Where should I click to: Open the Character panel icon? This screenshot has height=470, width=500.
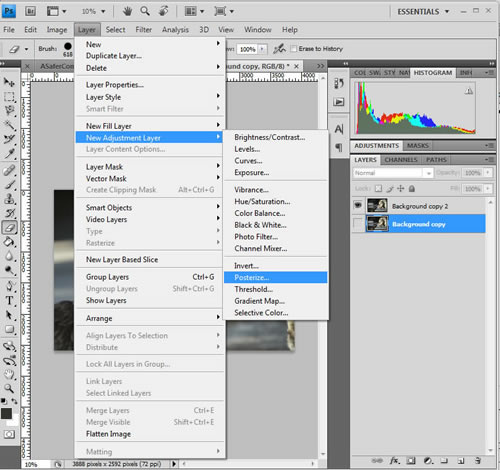coord(339,129)
